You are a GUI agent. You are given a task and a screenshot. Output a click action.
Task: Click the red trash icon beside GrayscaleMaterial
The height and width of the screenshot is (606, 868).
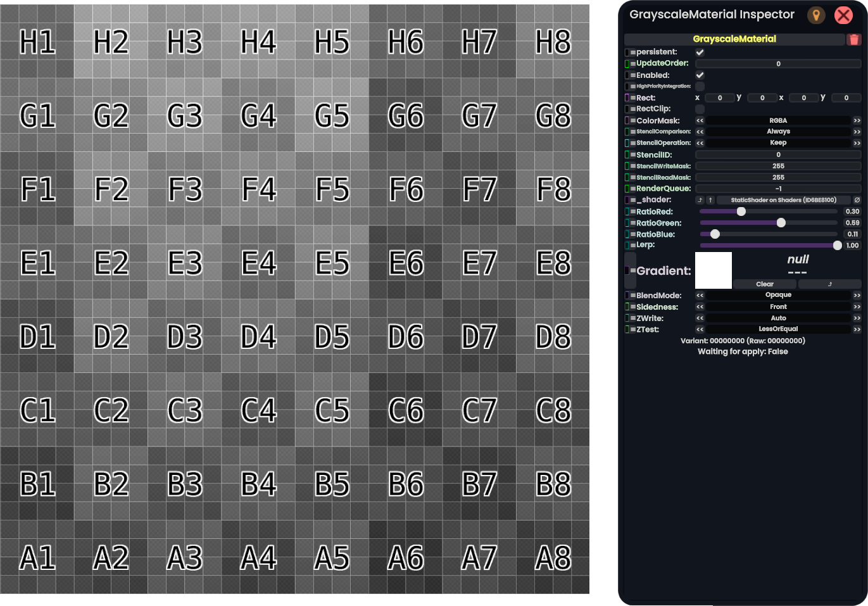click(853, 39)
